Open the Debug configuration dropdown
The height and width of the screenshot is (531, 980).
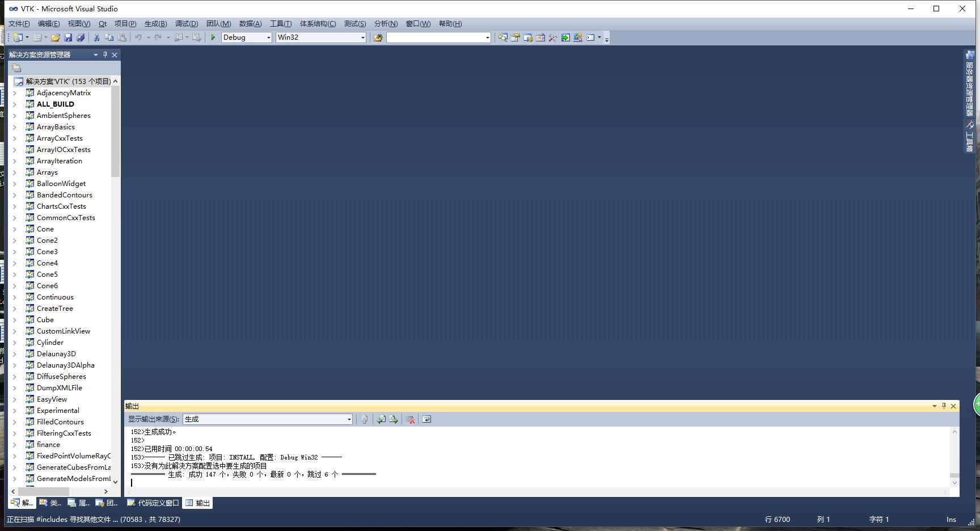point(269,37)
